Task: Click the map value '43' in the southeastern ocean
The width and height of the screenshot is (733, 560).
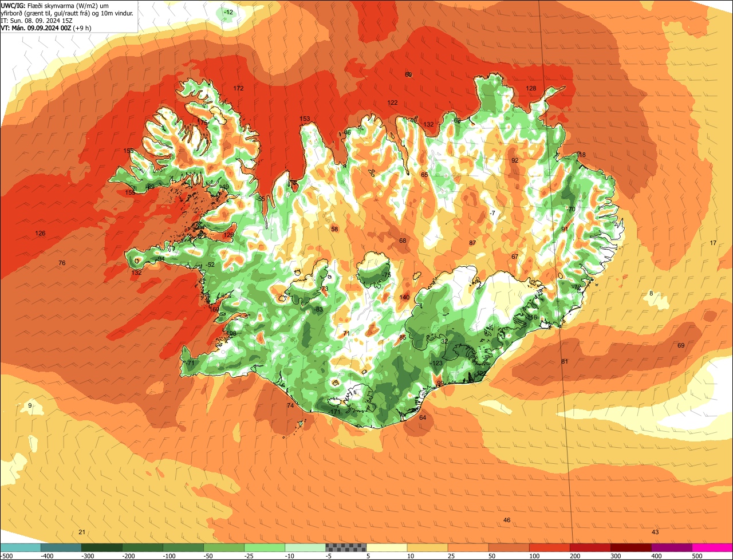Action: click(655, 532)
